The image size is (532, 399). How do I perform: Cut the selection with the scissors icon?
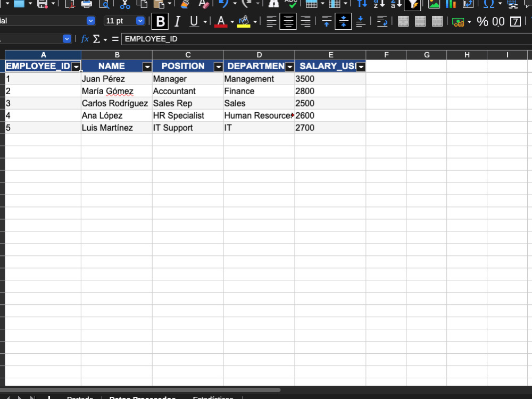[x=124, y=4]
